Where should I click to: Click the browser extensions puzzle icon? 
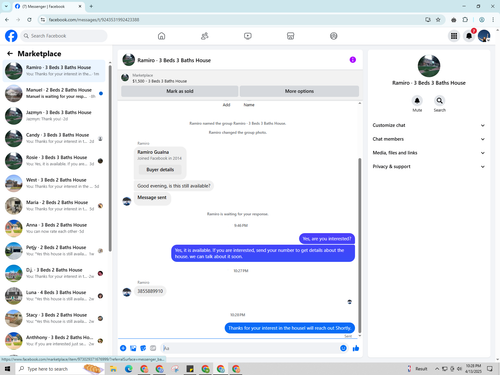click(x=465, y=20)
